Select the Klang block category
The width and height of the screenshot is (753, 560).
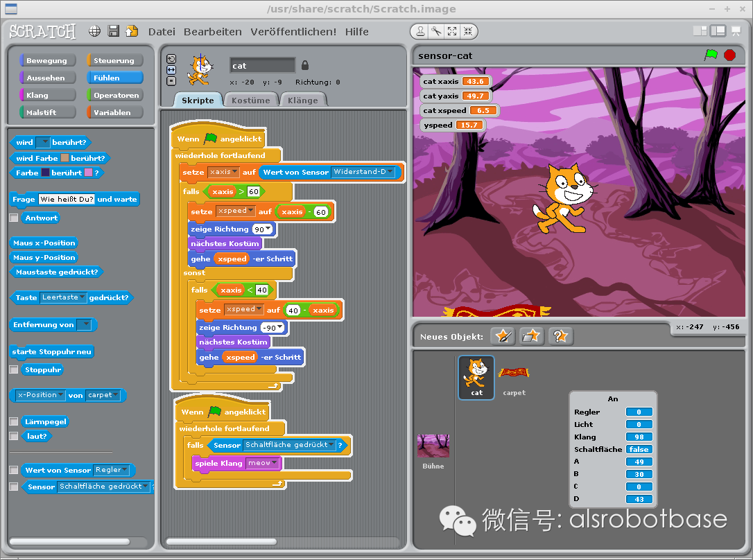(47, 95)
